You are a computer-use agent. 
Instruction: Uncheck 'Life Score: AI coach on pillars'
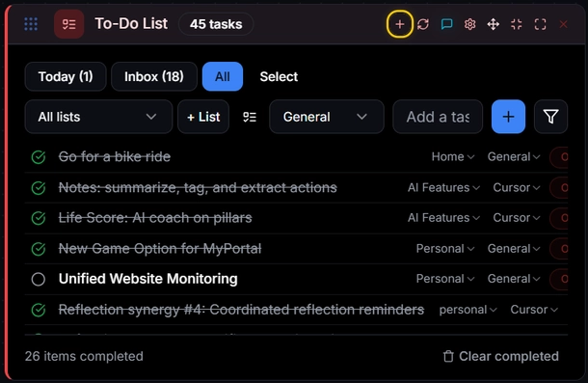tap(39, 218)
